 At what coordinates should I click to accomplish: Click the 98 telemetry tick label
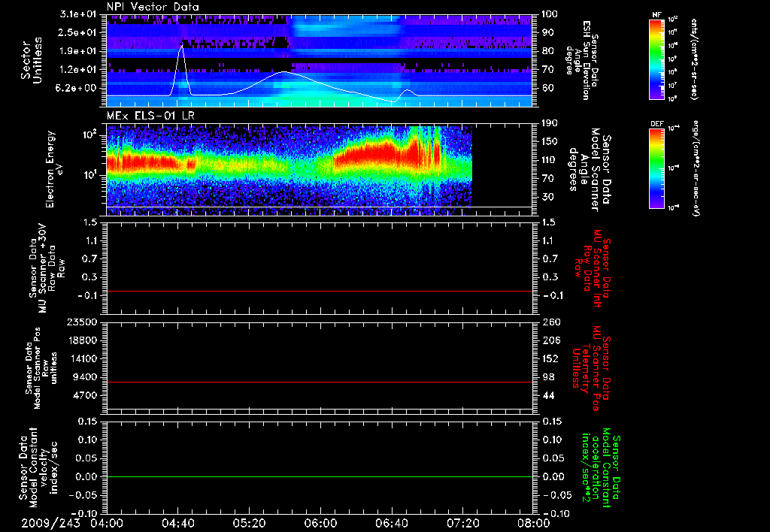(x=547, y=377)
